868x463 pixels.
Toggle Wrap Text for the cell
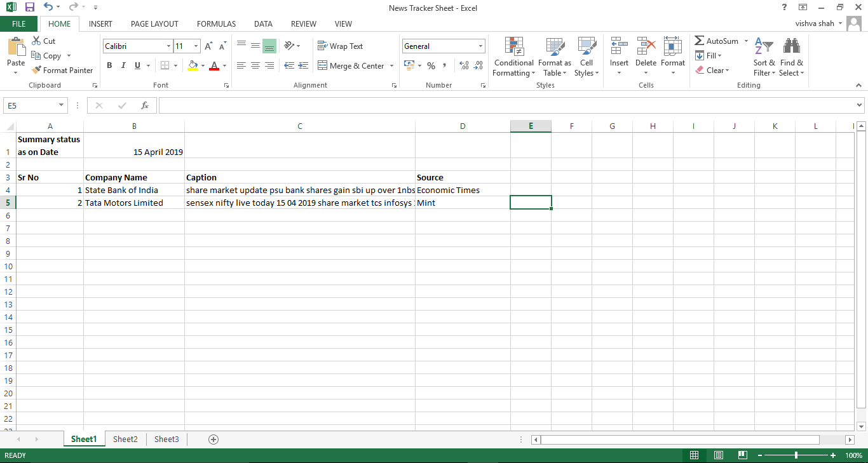(340, 46)
